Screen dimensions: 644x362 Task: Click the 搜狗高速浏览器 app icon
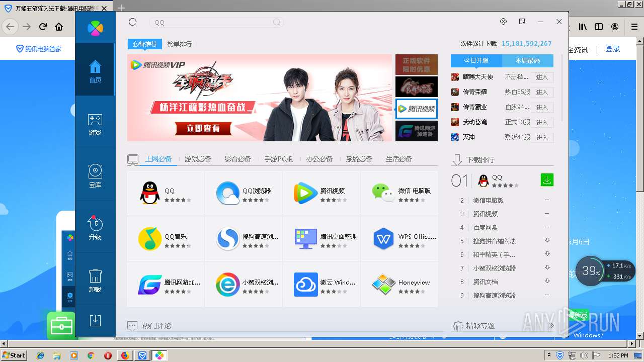pyautogui.click(x=227, y=239)
